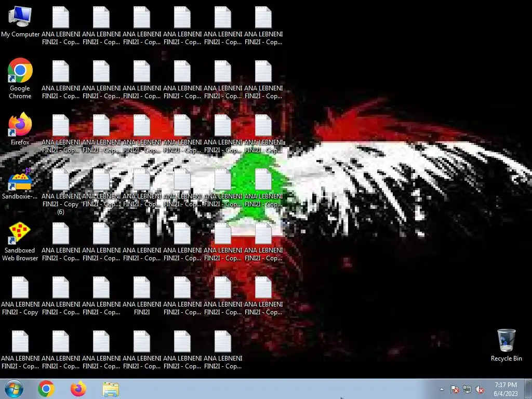Show hidden system tray icons
The image size is (532, 399).
click(442, 389)
